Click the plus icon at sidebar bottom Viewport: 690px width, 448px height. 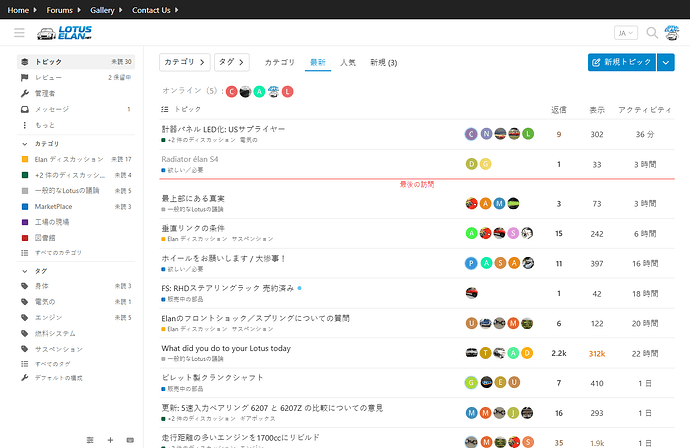click(x=110, y=440)
